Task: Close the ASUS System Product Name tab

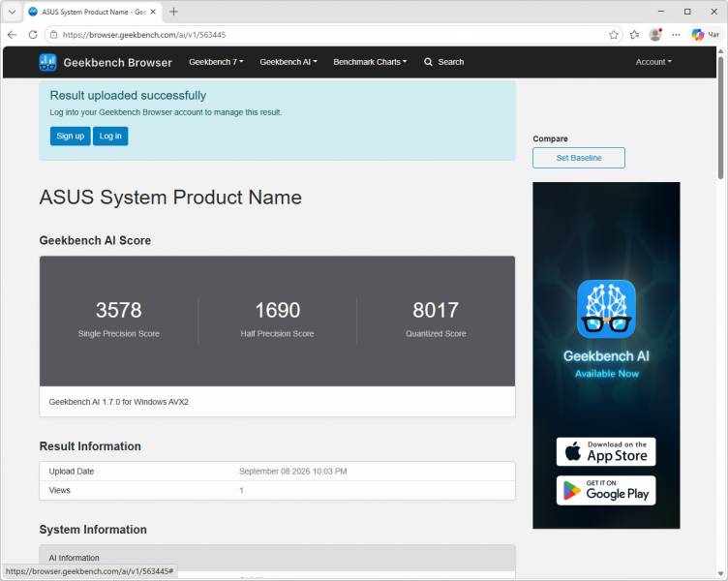Action: 153,12
